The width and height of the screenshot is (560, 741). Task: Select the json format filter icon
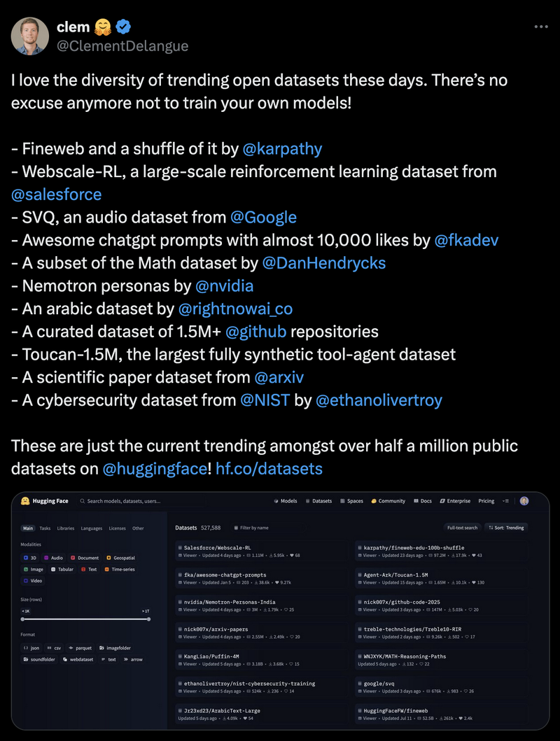[25, 648]
